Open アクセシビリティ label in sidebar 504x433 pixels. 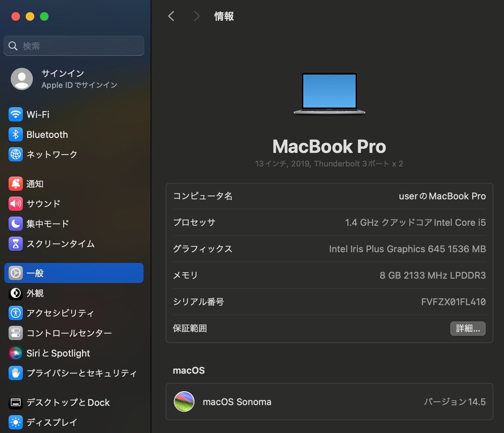60,313
